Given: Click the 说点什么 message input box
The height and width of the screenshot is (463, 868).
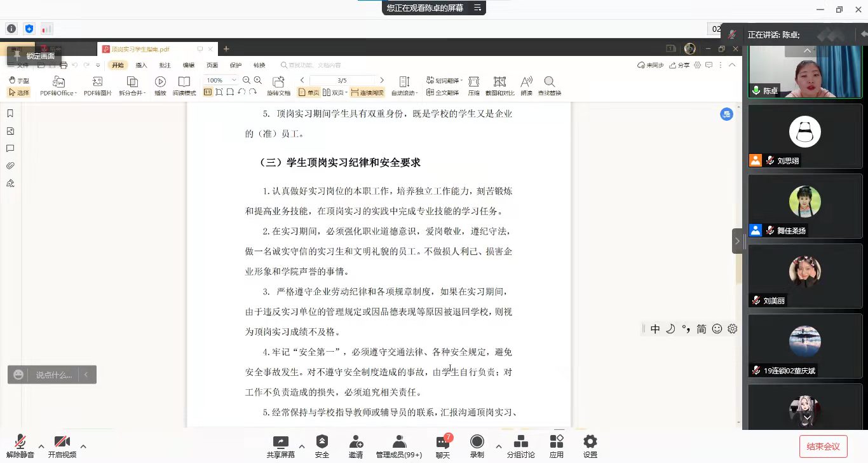Looking at the screenshot, I should click(53, 375).
